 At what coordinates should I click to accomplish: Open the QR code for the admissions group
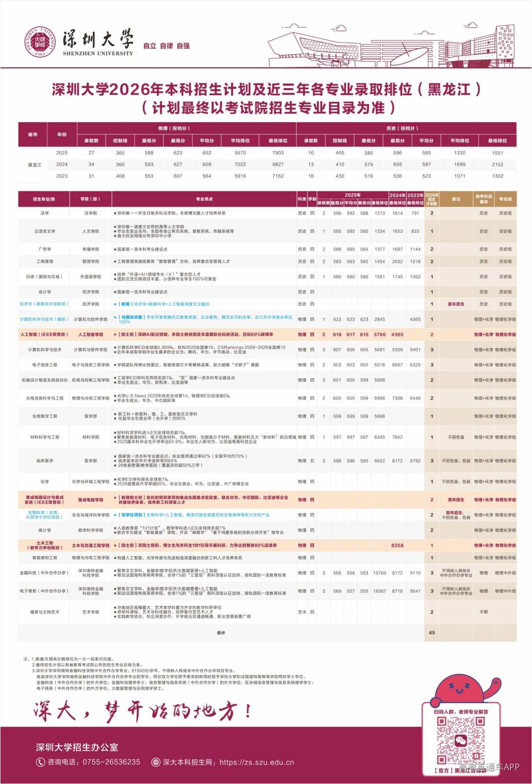tap(461, 740)
